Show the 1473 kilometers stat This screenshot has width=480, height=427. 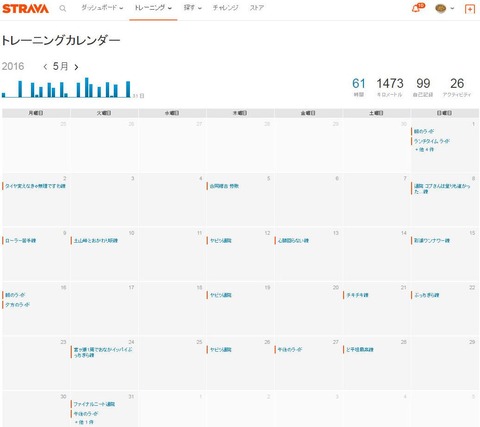[390, 87]
